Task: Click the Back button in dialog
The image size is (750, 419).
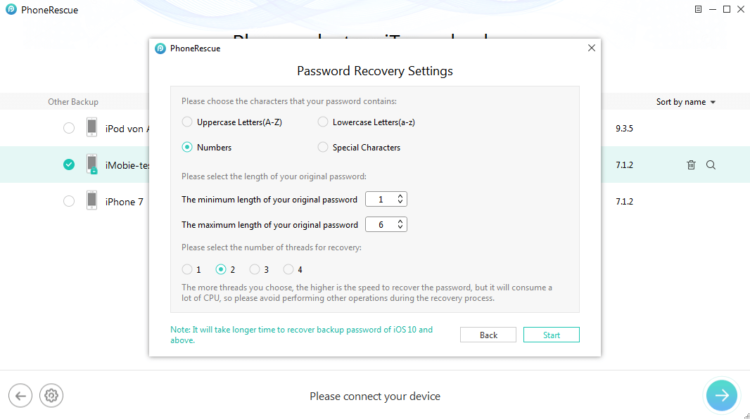Action: click(x=488, y=335)
